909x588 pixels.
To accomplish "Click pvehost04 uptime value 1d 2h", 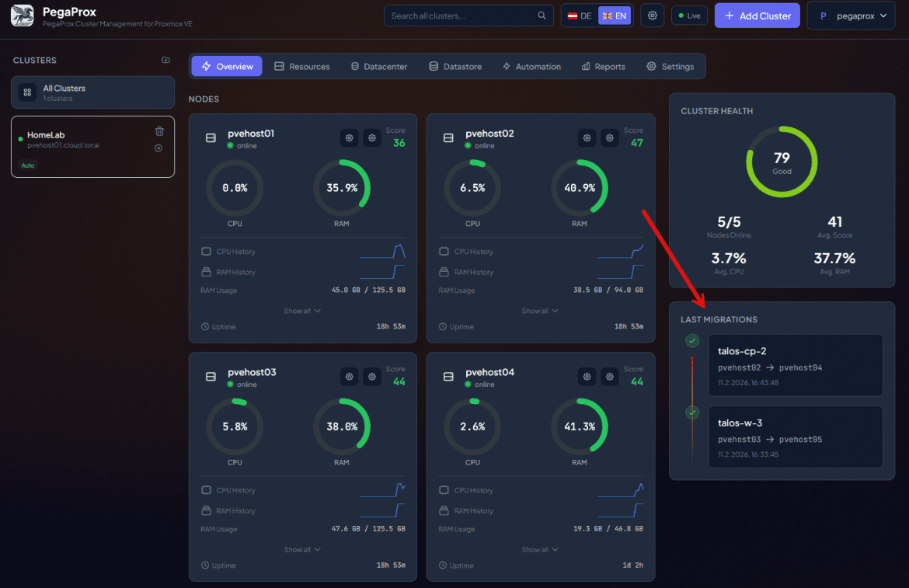I will pos(633,565).
